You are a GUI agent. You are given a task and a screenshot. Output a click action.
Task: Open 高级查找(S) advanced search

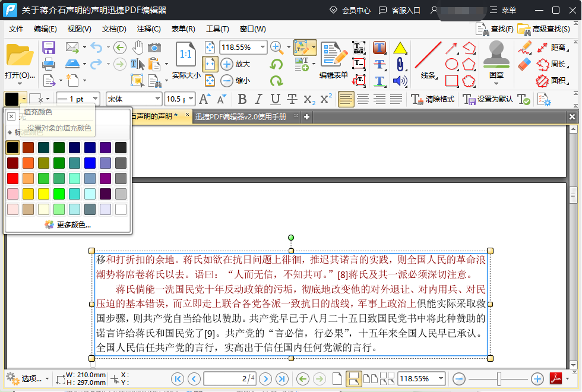coord(544,29)
